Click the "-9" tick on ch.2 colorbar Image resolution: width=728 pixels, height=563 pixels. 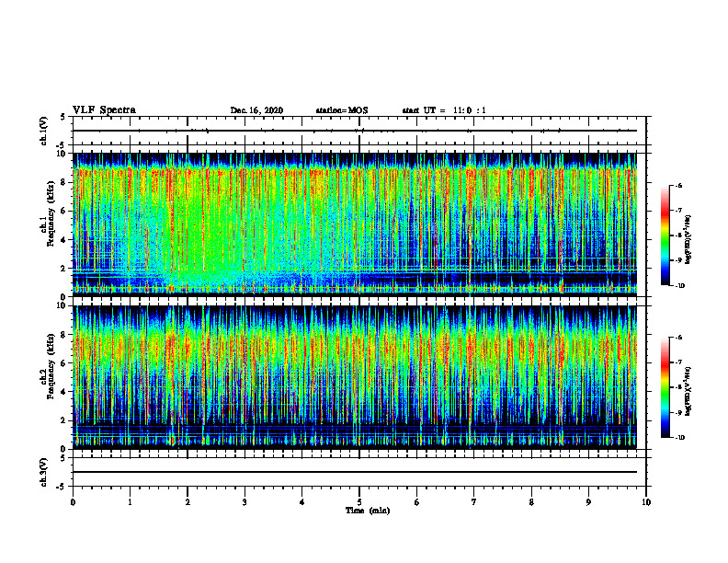click(x=678, y=412)
